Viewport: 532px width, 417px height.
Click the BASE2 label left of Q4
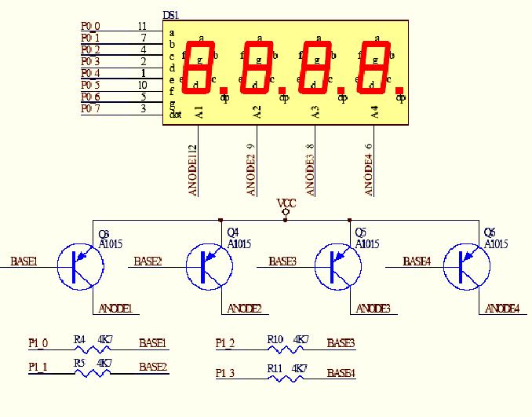148,262
